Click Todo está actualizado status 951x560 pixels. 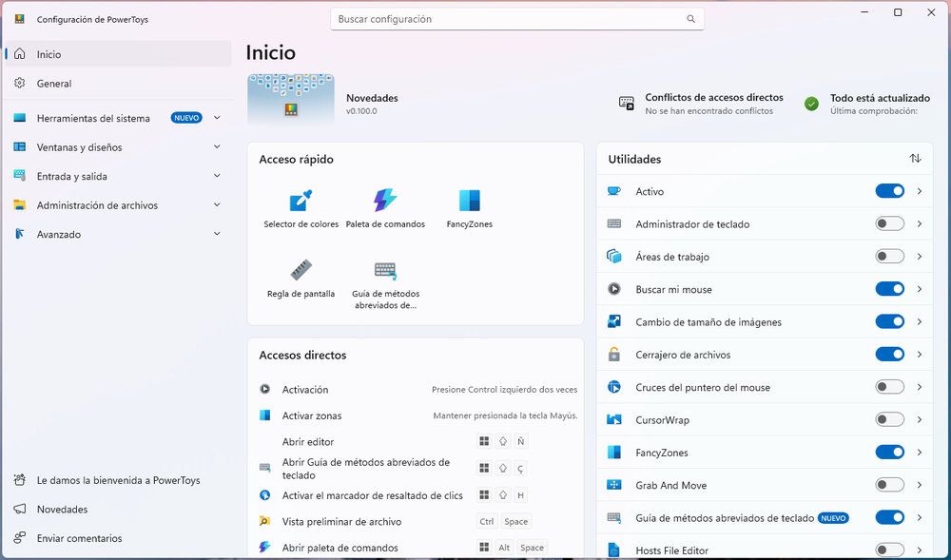[x=880, y=98]
